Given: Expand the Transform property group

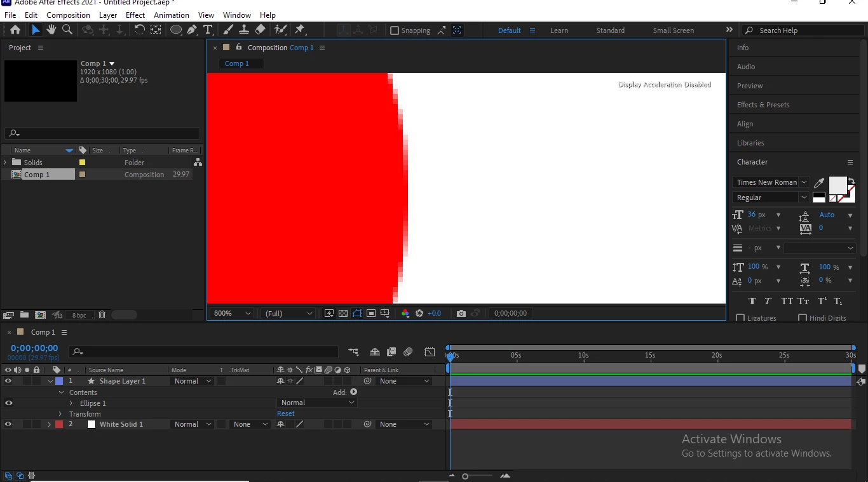Looking at the screenshot, I should click(x=60, y=414).
